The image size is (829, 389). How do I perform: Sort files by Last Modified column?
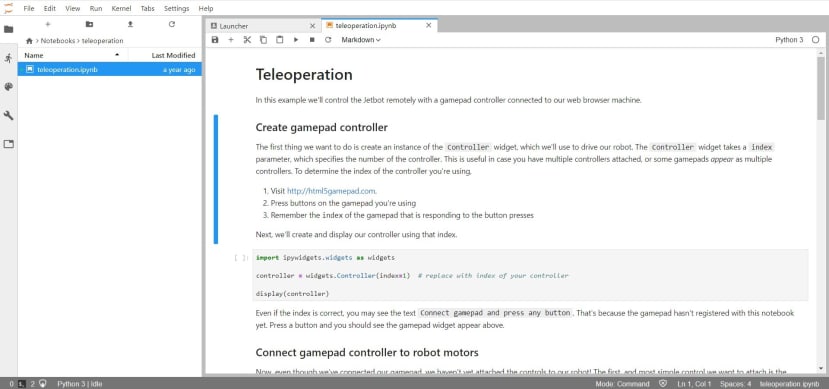click(x=165, y=55)
